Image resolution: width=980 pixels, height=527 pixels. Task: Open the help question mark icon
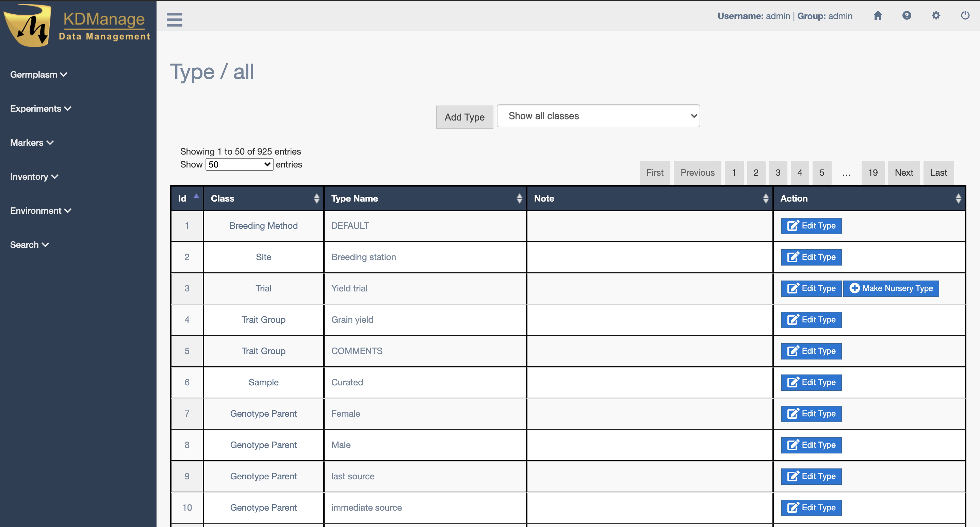click(x=906, y=16)
